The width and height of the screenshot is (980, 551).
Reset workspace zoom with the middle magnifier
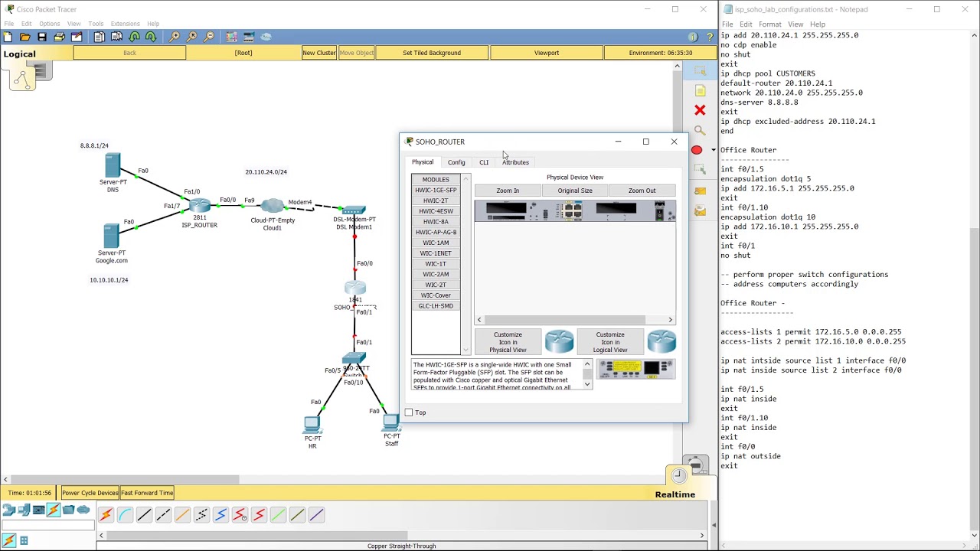tap(191, 37)
